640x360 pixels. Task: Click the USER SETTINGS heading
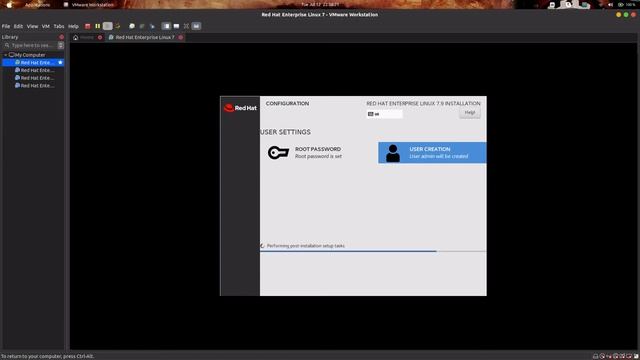(285, 132)
